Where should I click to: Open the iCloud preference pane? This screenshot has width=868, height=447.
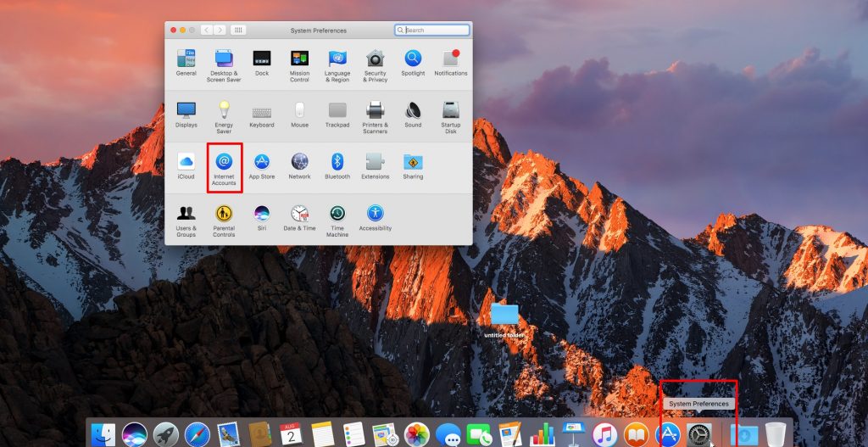pos(186,166)
